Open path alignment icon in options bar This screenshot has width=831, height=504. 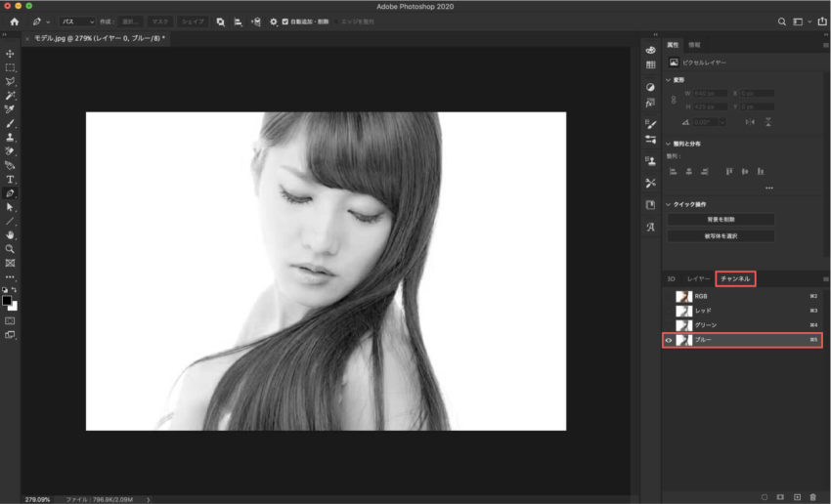(x=238, y=21)
